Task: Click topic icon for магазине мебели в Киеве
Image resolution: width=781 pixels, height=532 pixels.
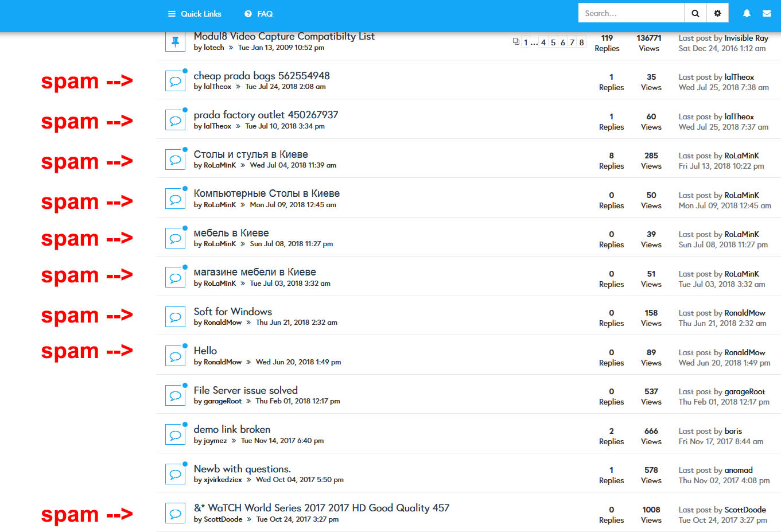Action: point(175,277)
